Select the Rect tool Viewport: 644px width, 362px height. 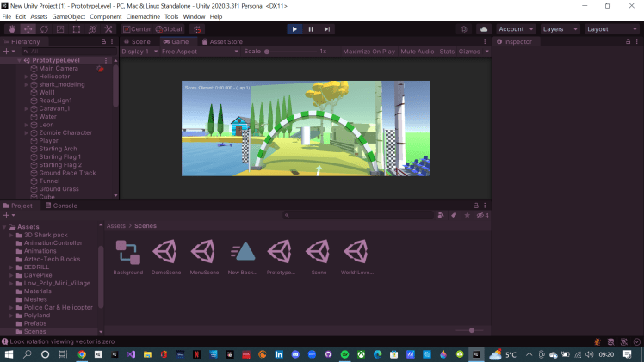point(76,29)
